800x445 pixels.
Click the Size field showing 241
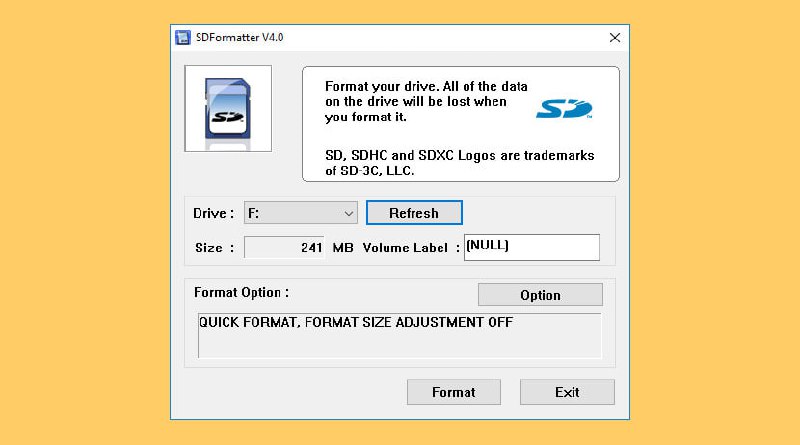pyautogui.click(x=285, y=247)
